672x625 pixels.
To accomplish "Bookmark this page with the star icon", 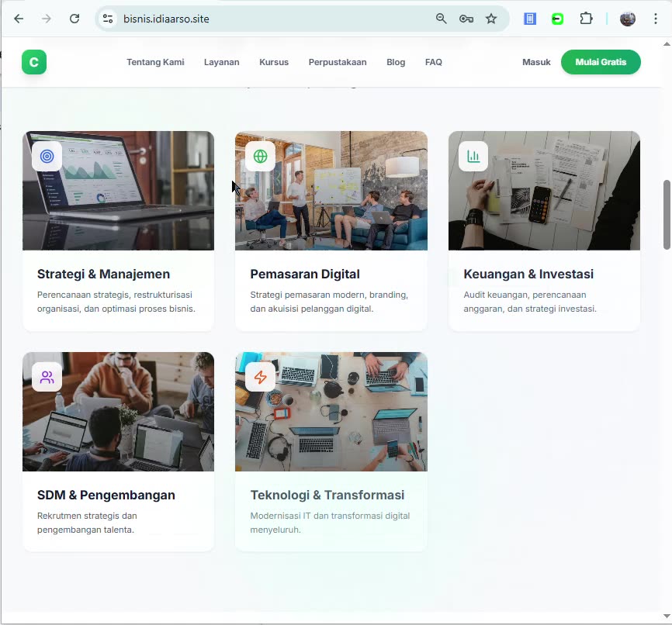I will coord(491,19).
